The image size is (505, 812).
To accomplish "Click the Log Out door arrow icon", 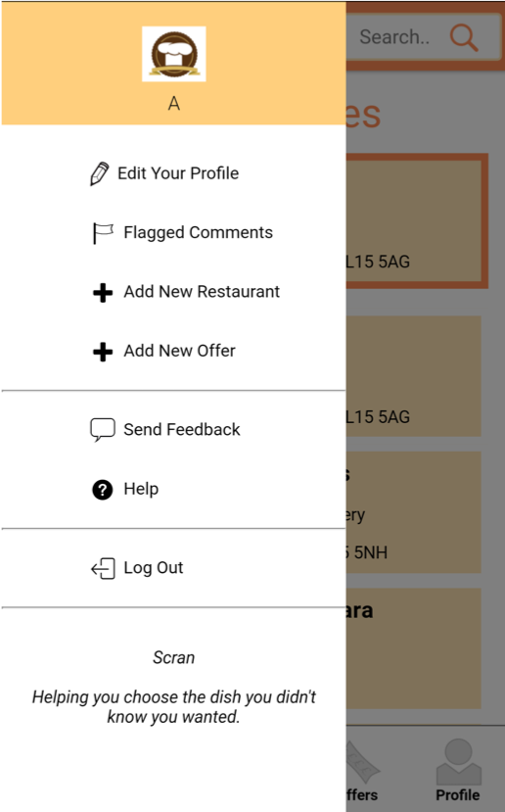I will (103, 568).
